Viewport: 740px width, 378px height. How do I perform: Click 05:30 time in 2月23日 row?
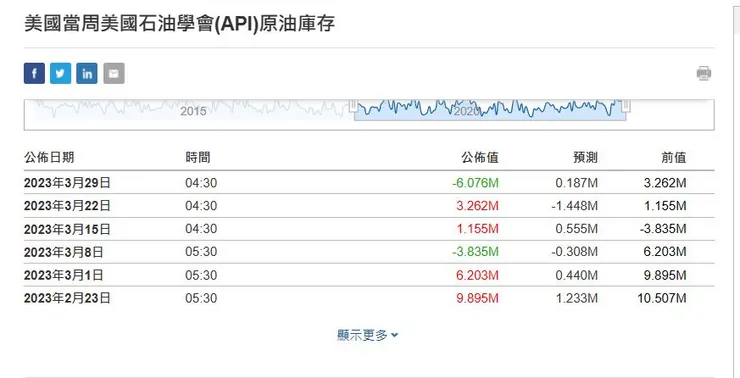pyautogui.click(x=201, y=298)
